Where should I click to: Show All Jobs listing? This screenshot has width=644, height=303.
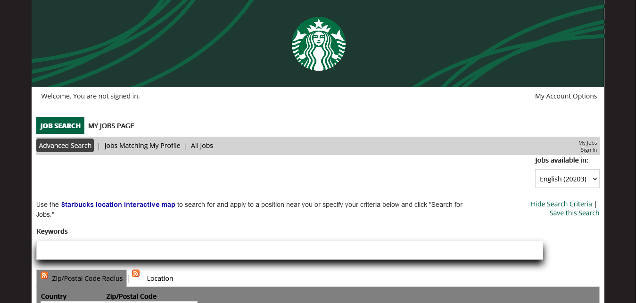(202, 146)
